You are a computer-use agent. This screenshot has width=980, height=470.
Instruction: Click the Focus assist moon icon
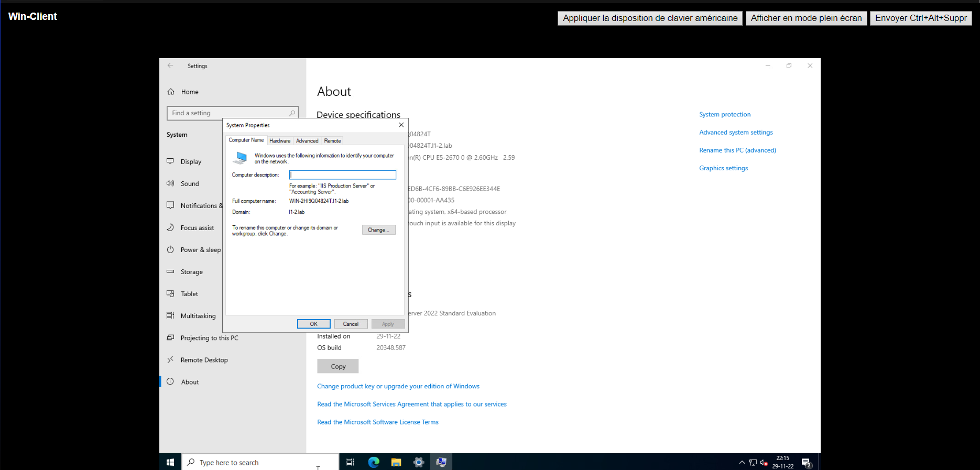click(170, 227)
